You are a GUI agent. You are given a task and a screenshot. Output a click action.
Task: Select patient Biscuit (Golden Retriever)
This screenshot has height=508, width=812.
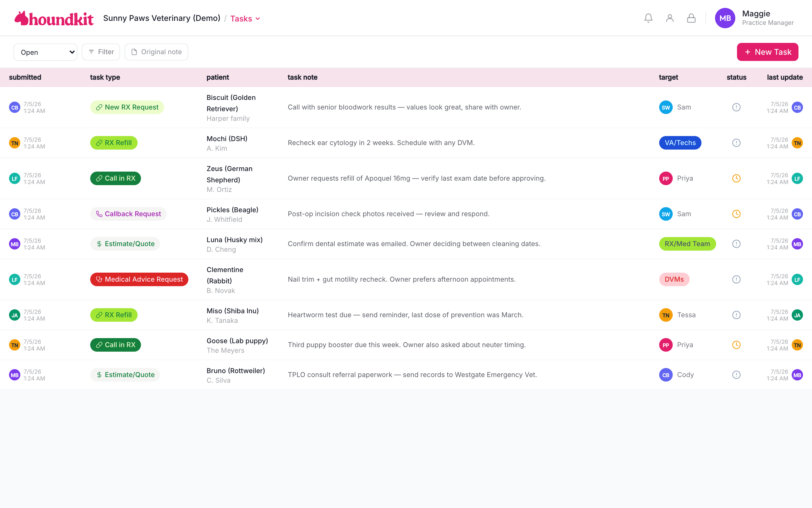[x=231, y=103]
